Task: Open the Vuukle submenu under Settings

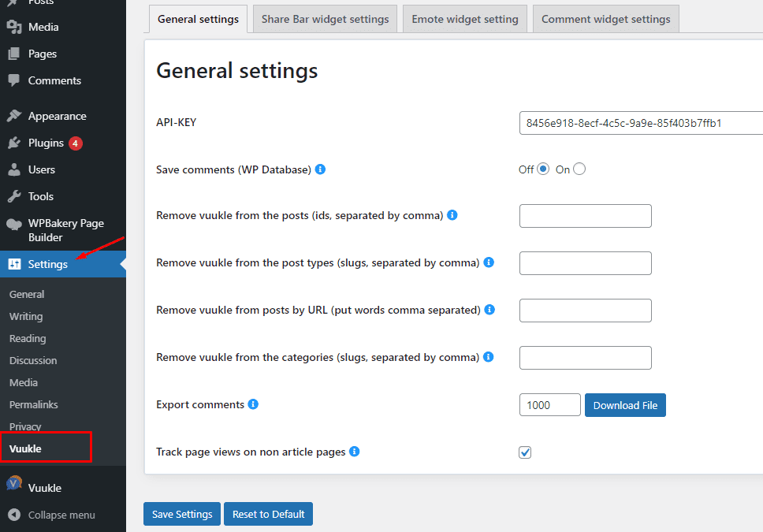Action: point(25,448)
